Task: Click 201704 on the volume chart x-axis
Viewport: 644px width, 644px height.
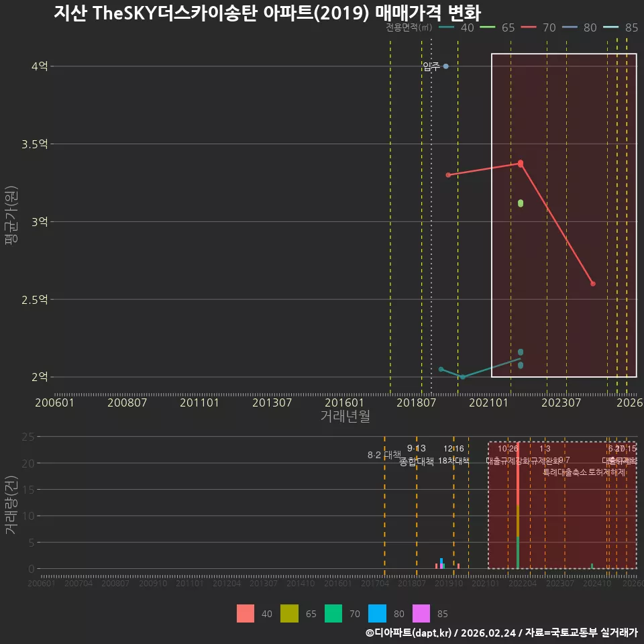Action: point(375,583)
